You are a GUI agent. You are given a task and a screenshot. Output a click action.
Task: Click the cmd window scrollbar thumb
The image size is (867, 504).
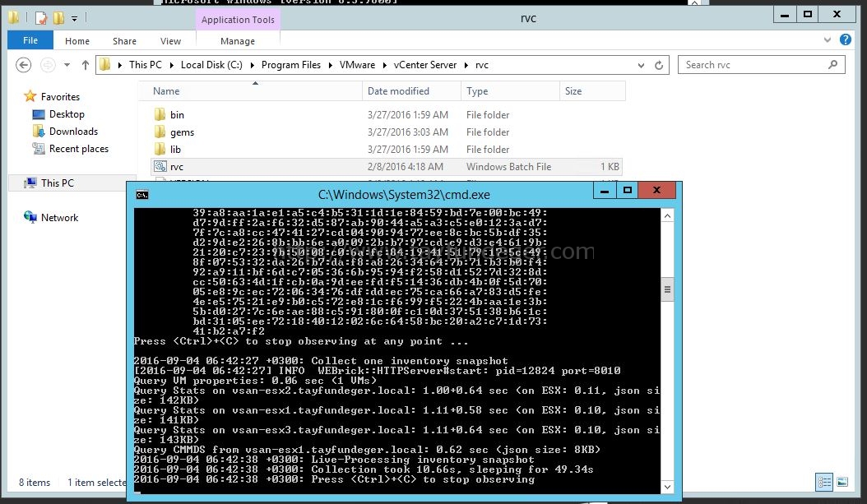(x=667, y=289)
